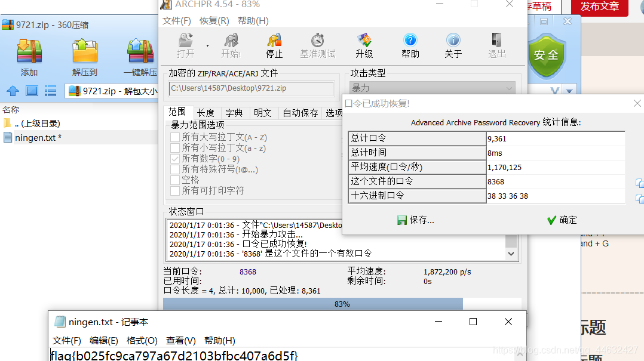The height and width of the screenshot is (361, 644).
Task: Toggle 所有数字(0 - 9) checkbox
Action: (175, 158)
